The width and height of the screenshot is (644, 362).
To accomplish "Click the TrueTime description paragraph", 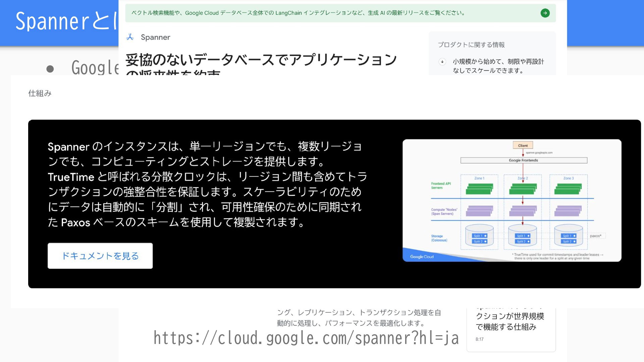I will pos(207,184).
